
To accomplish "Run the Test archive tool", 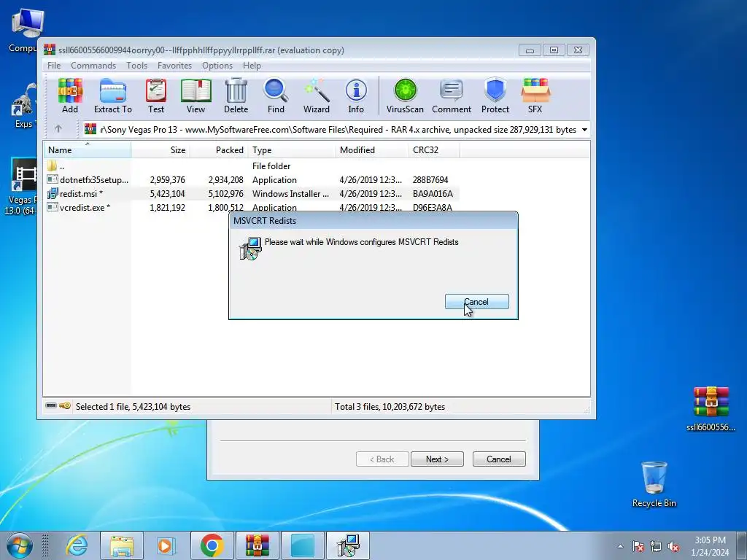I will pos(156,96).
